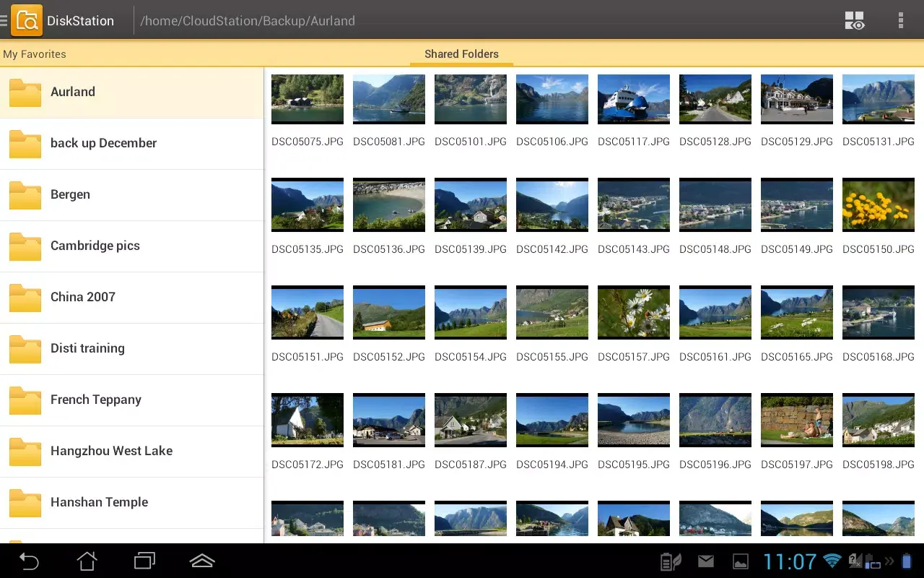Open the DiskStation app home icon
The image size is (924, 578).
(x=27, y=20)
